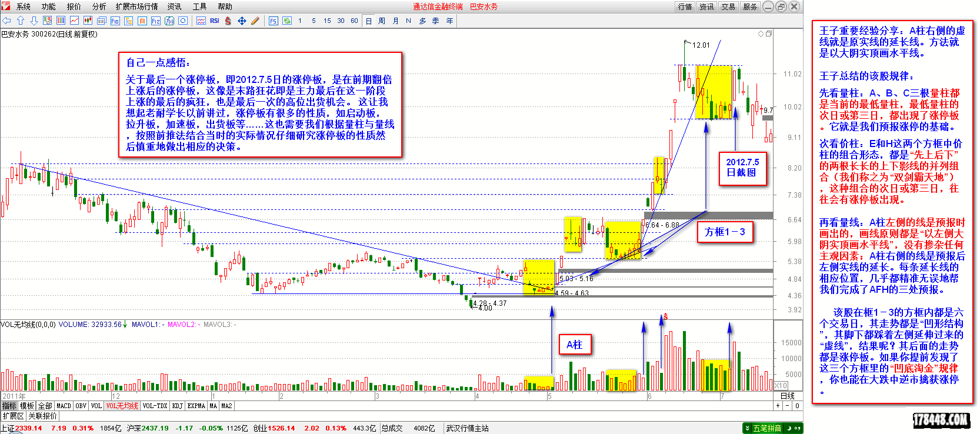Select the RSI indicator icon
980x434 pixels.
tap(215, 21)
